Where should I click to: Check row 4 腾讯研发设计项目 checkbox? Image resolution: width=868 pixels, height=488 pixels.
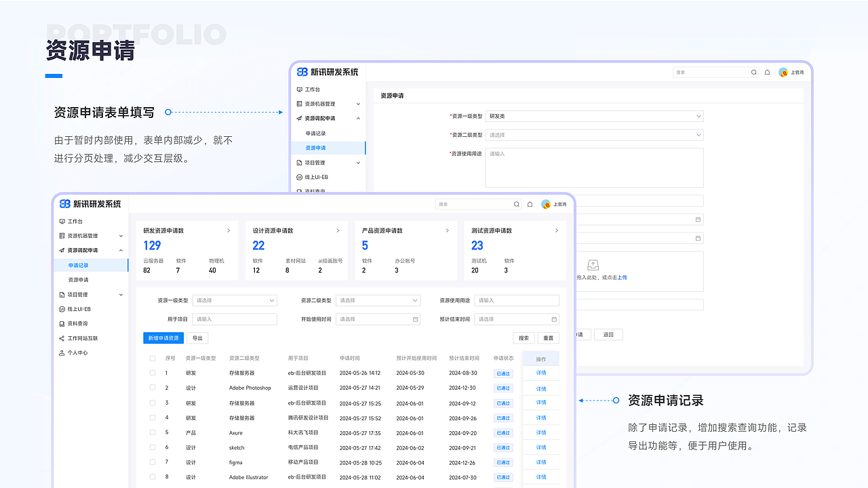pyautogui.click(x=153, y=418)
